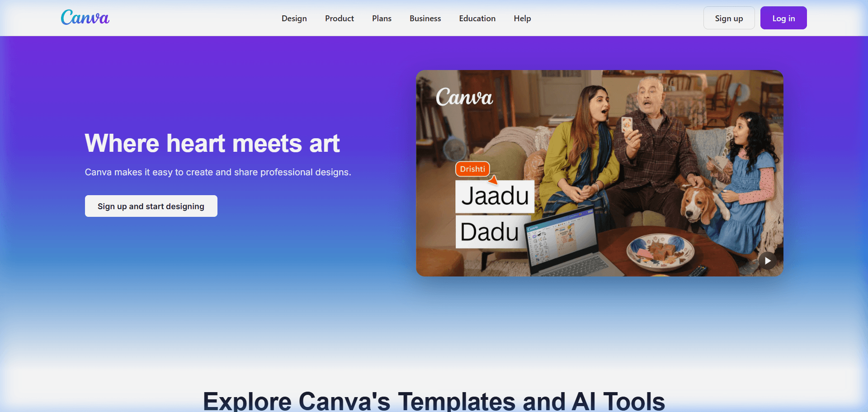868x412 pixels.
Task: Open the Education menu
Action: click(477, 19)
